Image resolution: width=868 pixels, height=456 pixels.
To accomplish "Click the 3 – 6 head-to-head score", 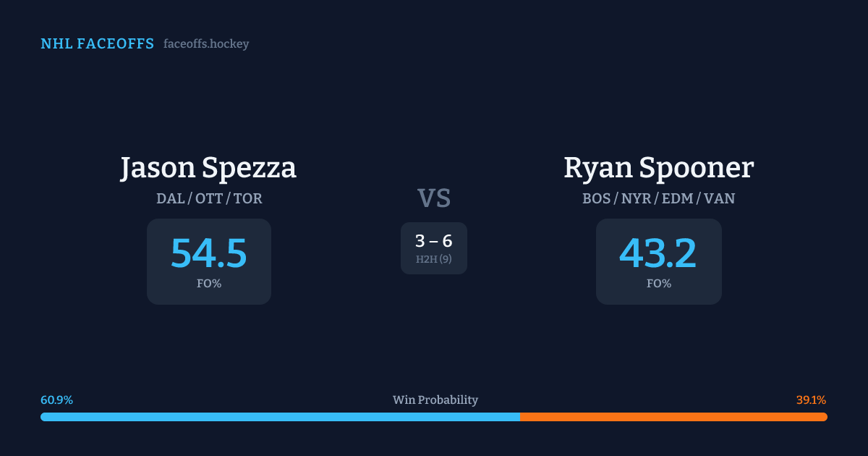I will 434,242.
